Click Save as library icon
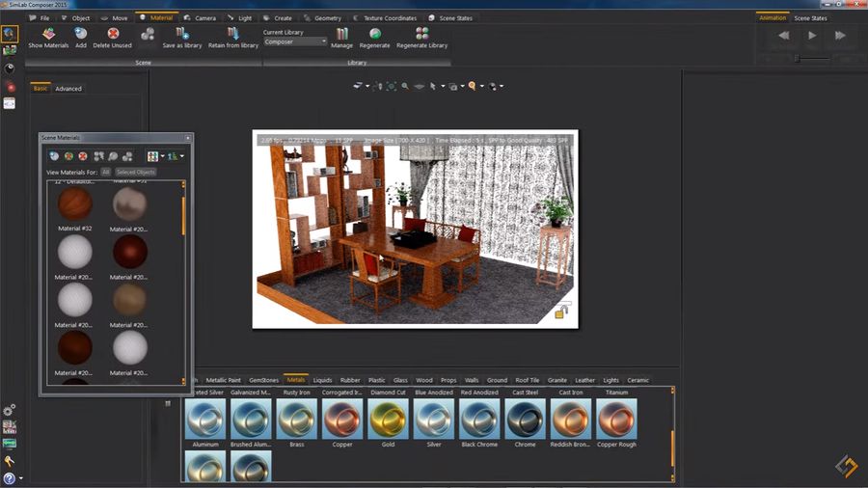Screen dimensions: 868x488 (181, 34)
